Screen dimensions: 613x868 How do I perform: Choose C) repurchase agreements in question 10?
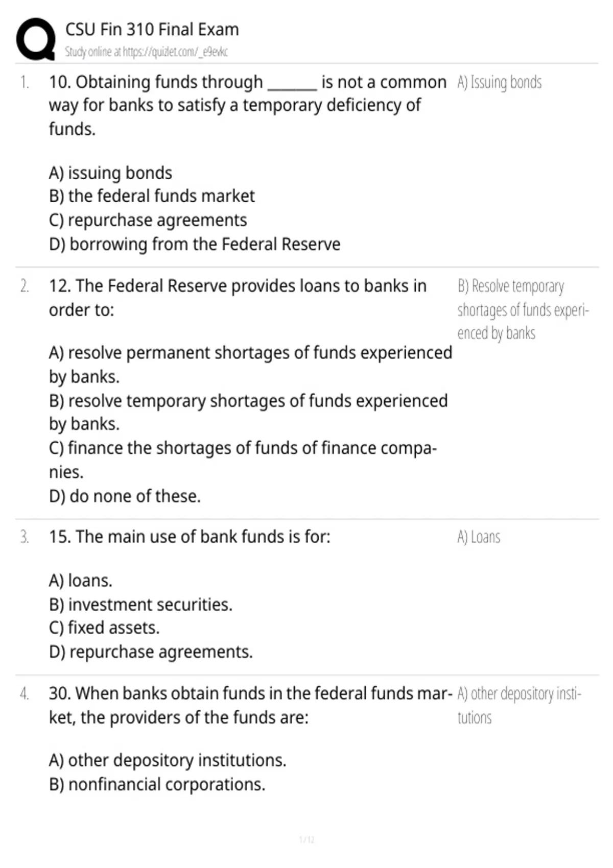(148, 220)
